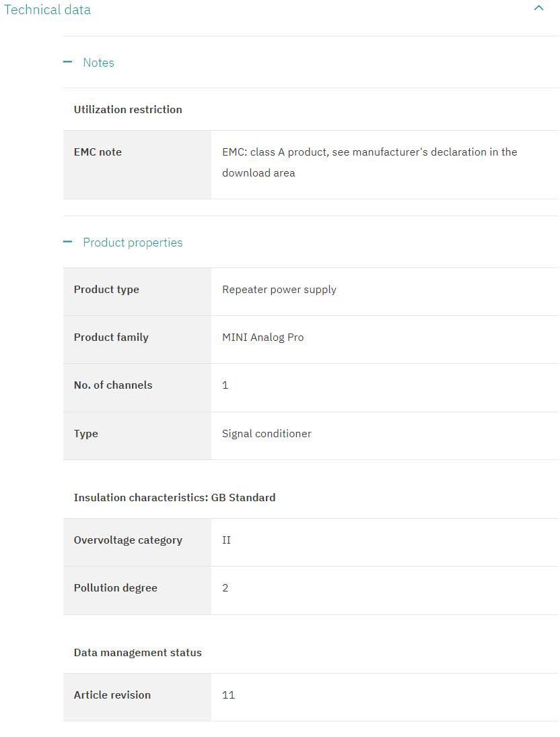Collapse the Product properties section label
This screenshot has width=560, height=737.
click(x=133, y=243)
